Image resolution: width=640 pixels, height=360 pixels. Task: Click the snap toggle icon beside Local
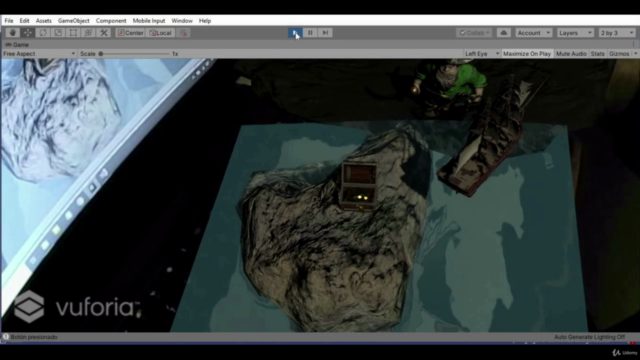[x=183, y=33]
